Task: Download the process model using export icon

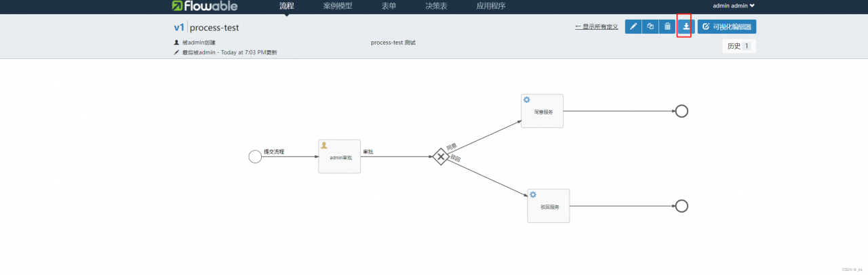Action: point(686,26)
